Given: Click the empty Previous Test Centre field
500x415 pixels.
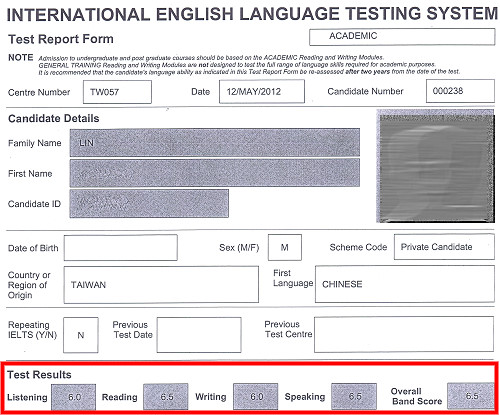Looking at the screenshot, I should [404, 334].
